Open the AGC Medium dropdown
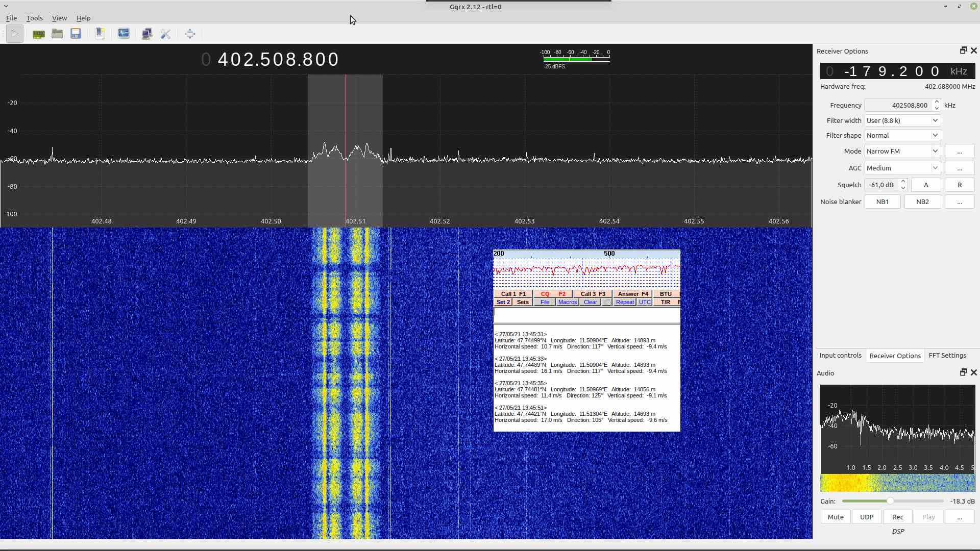 click(x=902, y=168)
